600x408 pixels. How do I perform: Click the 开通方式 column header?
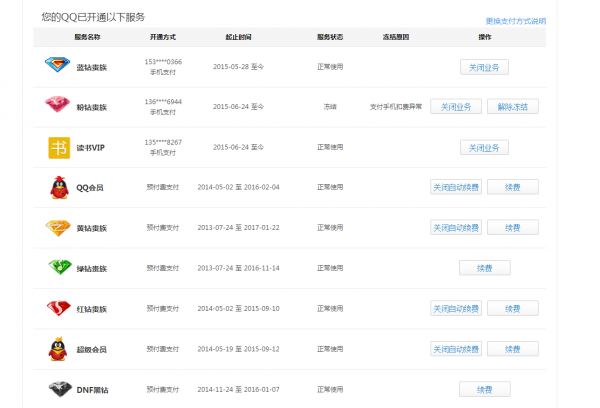tap(163, 37)
